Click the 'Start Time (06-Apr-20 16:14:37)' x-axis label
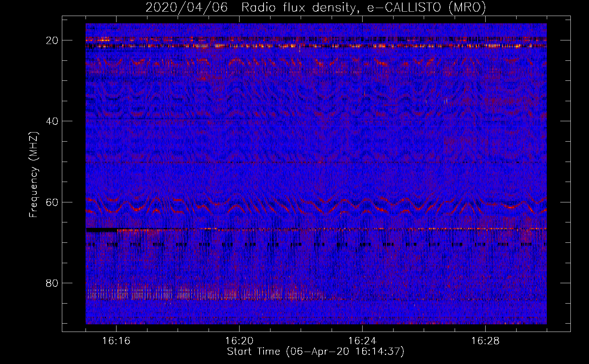Screen dimensions: 589x364 (316, 352)
